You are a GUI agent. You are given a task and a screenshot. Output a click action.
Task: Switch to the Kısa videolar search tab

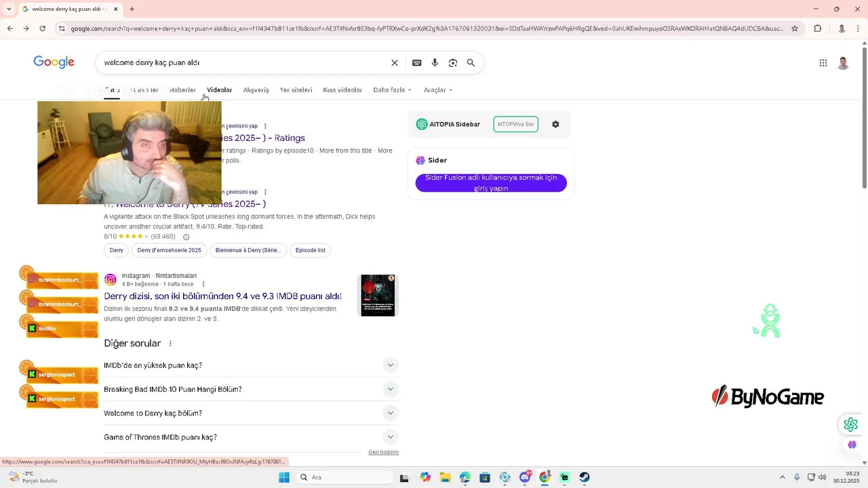342,89
